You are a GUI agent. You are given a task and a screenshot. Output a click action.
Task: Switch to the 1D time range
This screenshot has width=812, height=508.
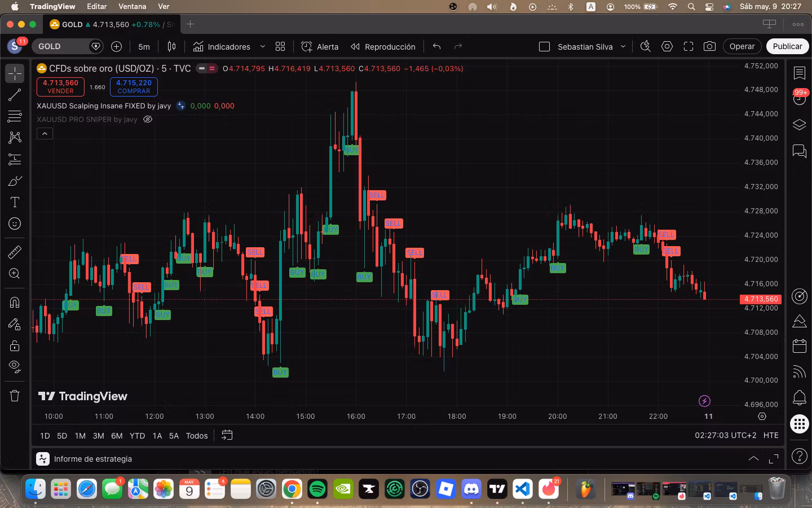coord(45,436)
